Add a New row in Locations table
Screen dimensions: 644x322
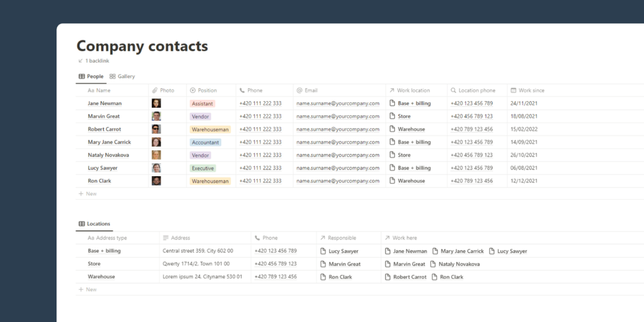point(88,289)
